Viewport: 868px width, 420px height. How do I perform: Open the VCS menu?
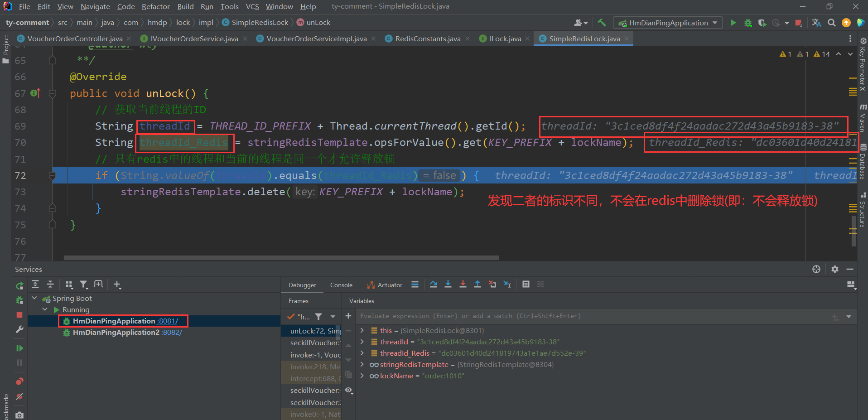pos(252,6)
